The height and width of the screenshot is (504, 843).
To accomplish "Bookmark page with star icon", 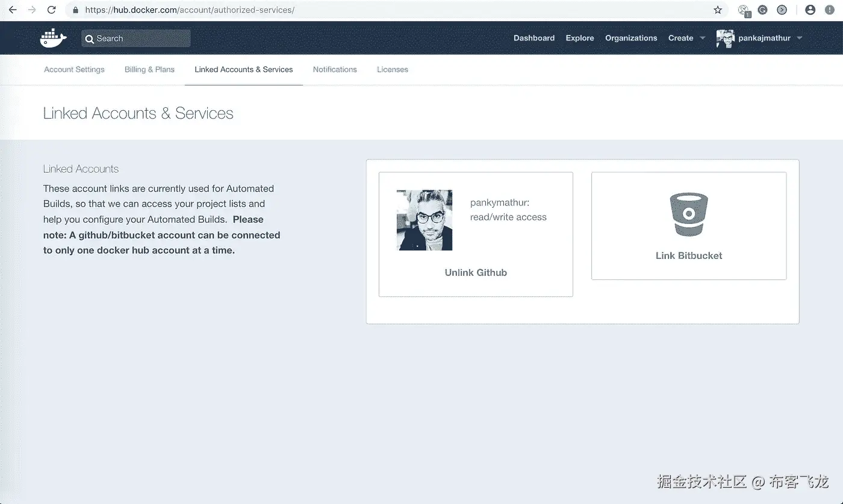I will click(x=718, y=10).
